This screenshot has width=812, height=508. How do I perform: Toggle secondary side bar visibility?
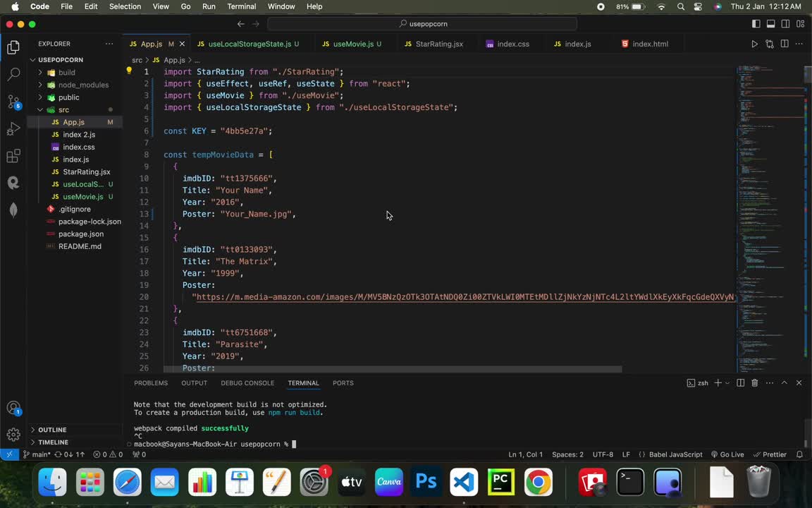point(786,24)
